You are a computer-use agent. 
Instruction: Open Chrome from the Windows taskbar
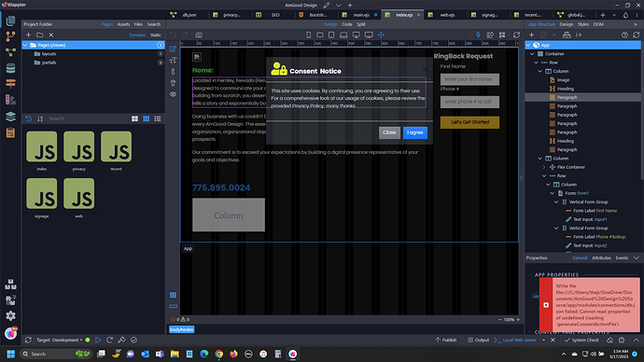219,354
